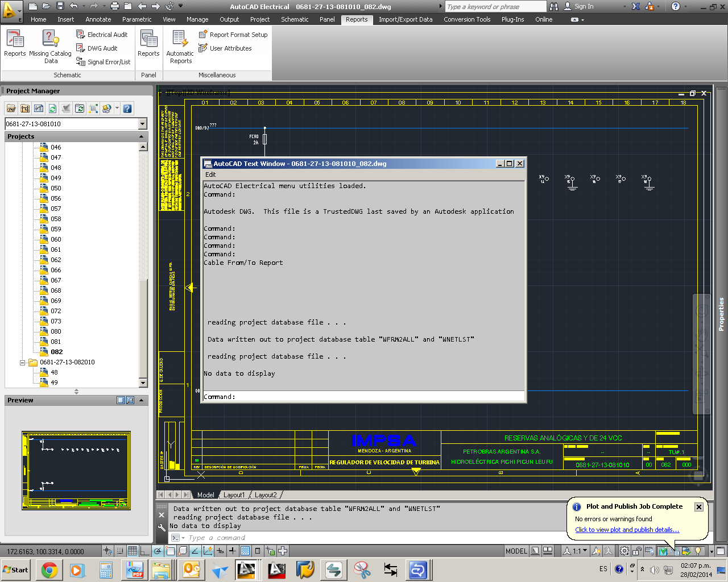Click the Open file icon in quick access toolbar

[47, 6]
